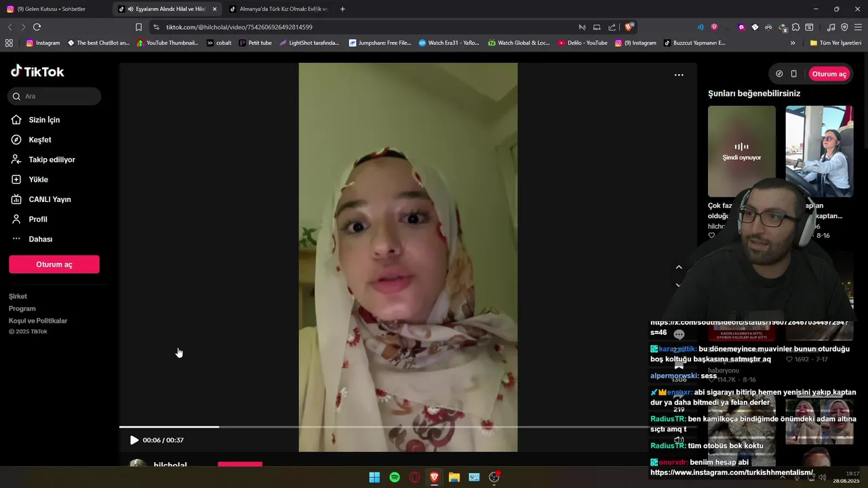The image size is (868, 488).
Task: Expand the Şirket footer section
Action: click(18, 296)
